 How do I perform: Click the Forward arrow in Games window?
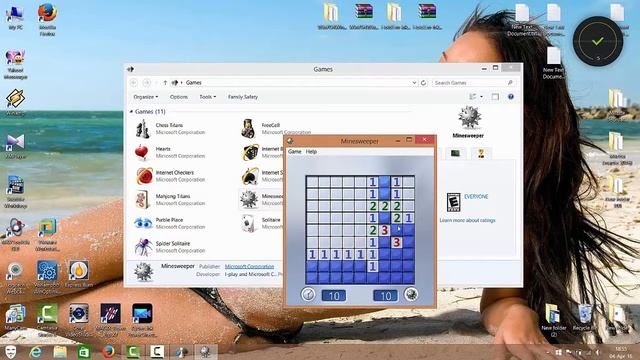tap(147, 82)
